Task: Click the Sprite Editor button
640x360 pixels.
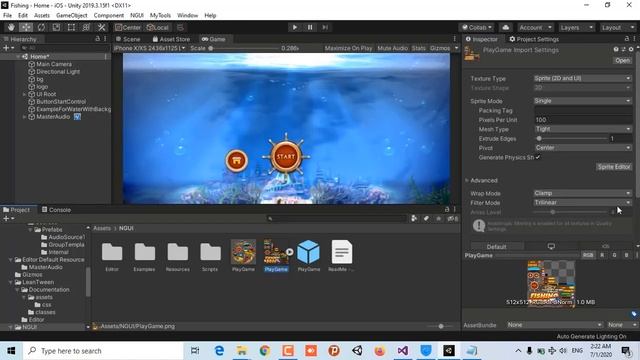Action: [614, 167]
